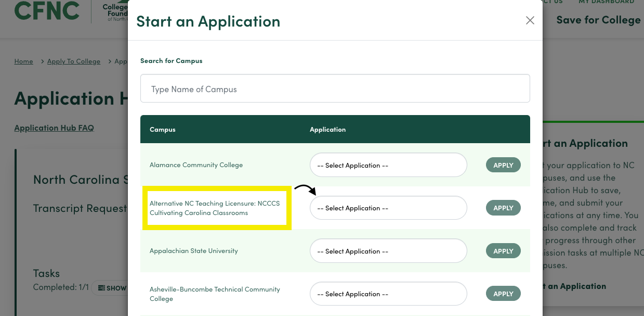644x316 pixels.
Task: Select the Asheville-Buncombe Technical Community College name
Action: 215,294
